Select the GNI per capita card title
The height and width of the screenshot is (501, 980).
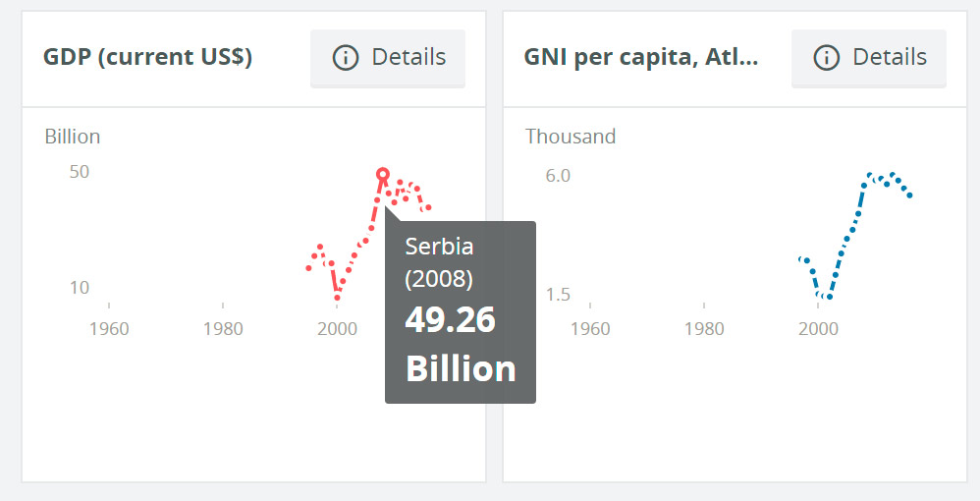pos(640,57)
